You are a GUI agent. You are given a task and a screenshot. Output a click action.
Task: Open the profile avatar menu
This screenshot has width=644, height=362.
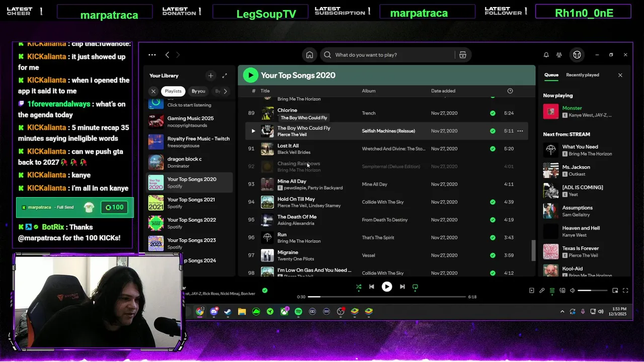coord(577,55)
